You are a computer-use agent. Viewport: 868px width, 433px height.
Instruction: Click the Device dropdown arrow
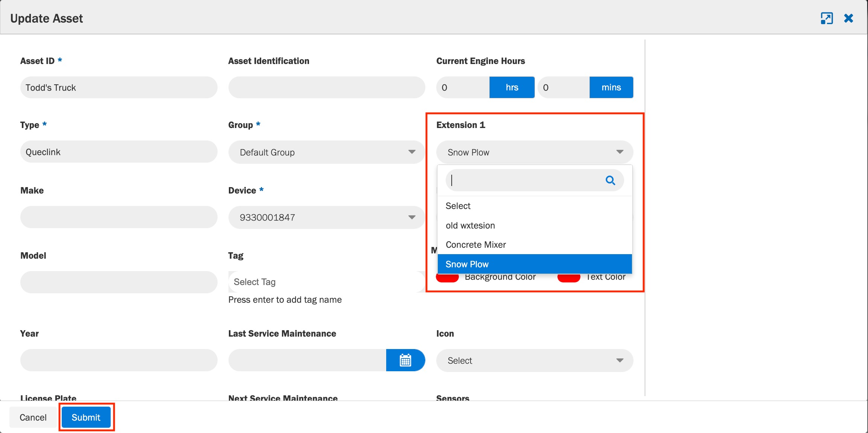coord(412,217)
